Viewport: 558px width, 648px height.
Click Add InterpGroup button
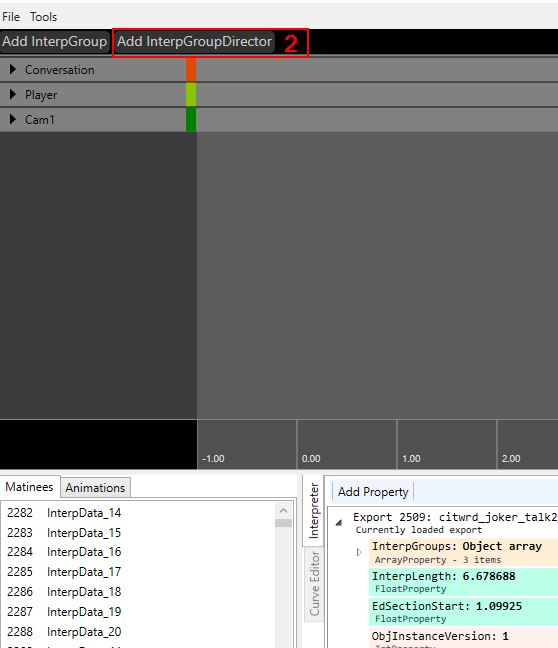[55, 42]
